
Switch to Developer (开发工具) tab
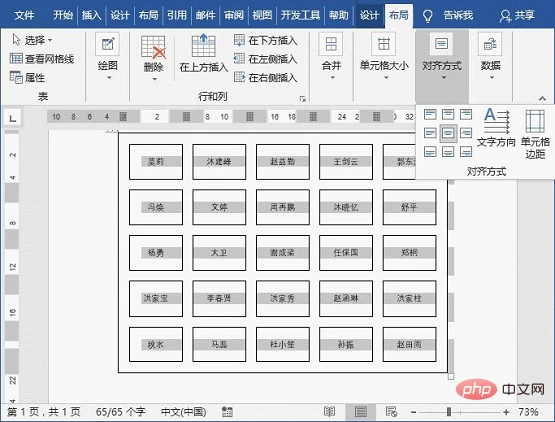[300, 15]
